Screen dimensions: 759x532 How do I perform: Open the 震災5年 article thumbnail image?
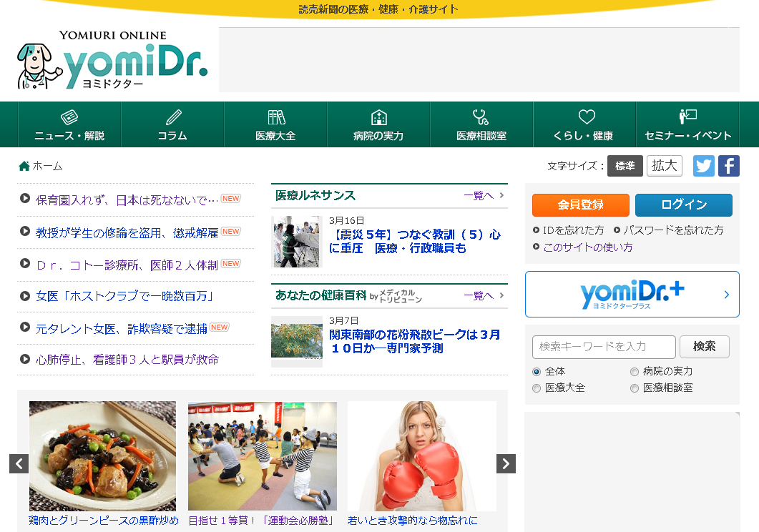(x=297, y=242)
